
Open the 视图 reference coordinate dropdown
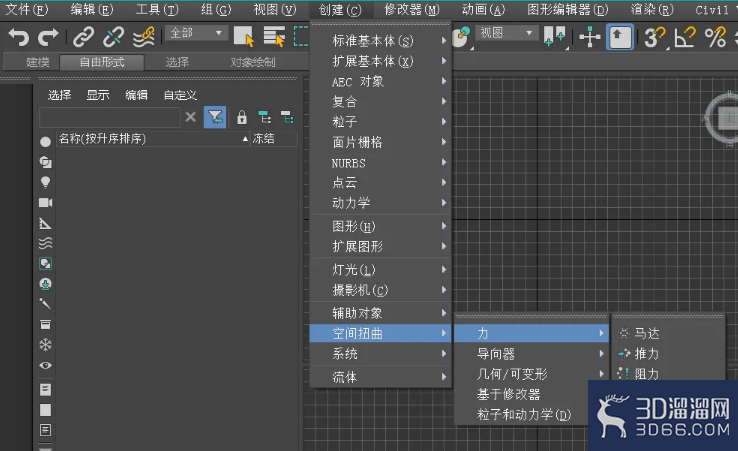[x=507, y=33]
